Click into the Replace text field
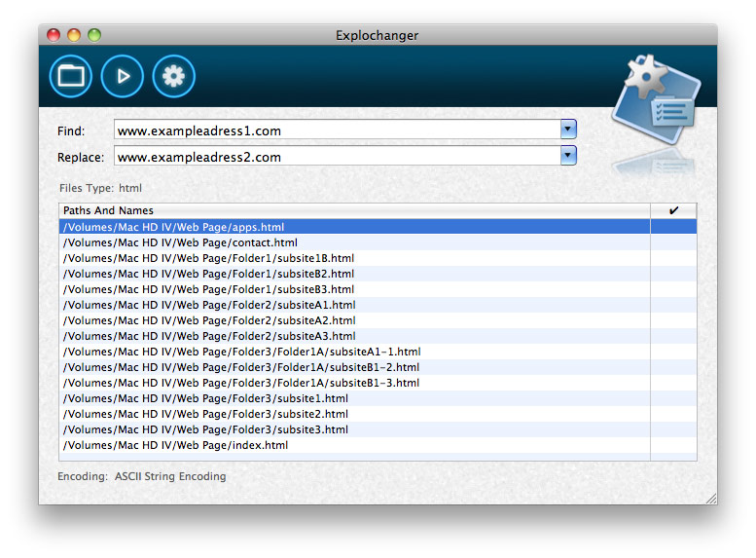 point(337,156)
